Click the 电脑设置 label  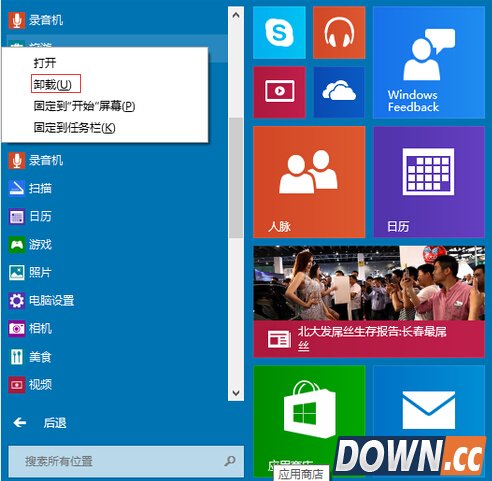pos(52,301)
